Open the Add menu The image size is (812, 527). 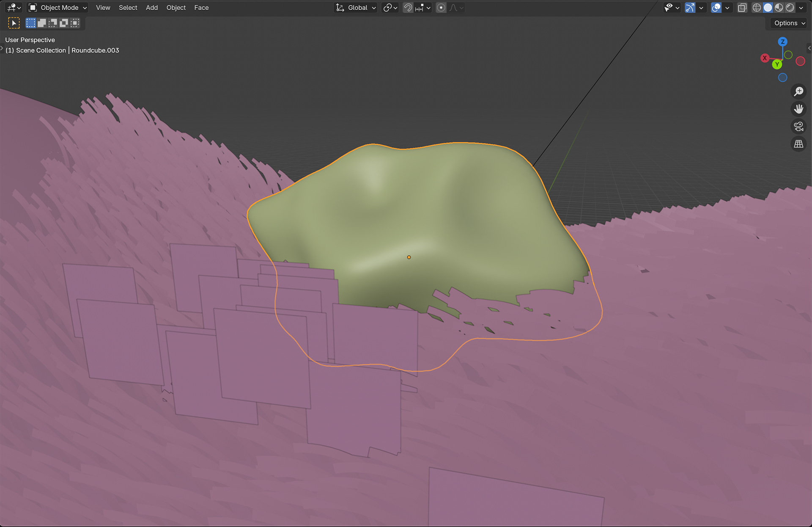point(151,8)
